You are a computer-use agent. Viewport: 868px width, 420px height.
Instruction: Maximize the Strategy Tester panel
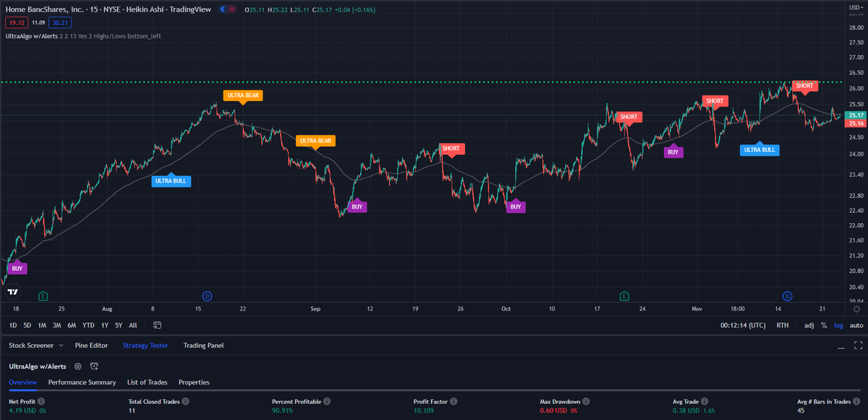tap(858, 345)
